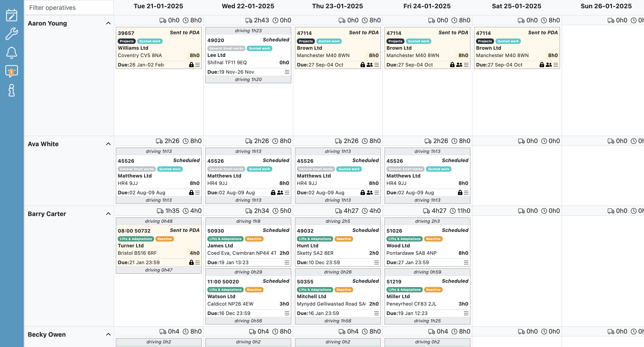Select Thu 23-01-2025 column header
The width and height of the screenshot is (644, 347).
click(x=337, y=6)
